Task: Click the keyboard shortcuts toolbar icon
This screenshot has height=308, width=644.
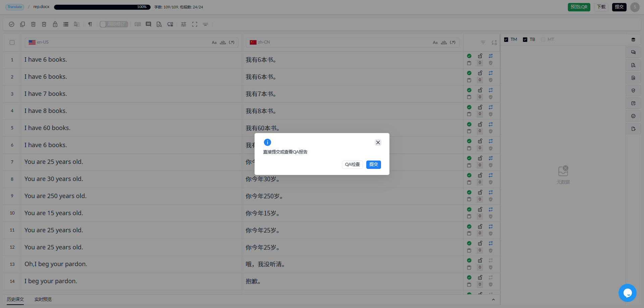Action: coord(205,24)
